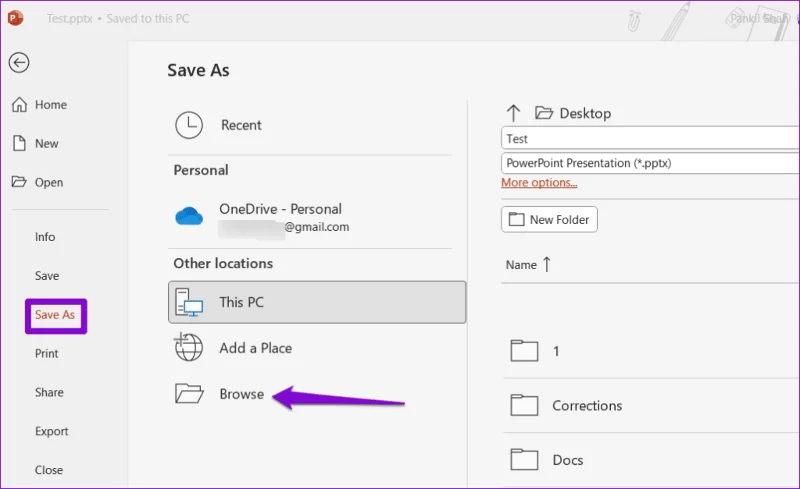Select Save As in the sidebar
The width and height of the screenshot is (800, 489).
(x=55, y=315)
